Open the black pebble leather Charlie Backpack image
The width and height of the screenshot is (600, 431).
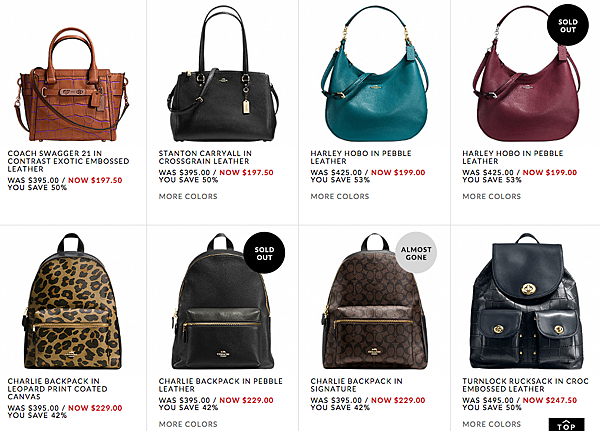coord(223,301)
